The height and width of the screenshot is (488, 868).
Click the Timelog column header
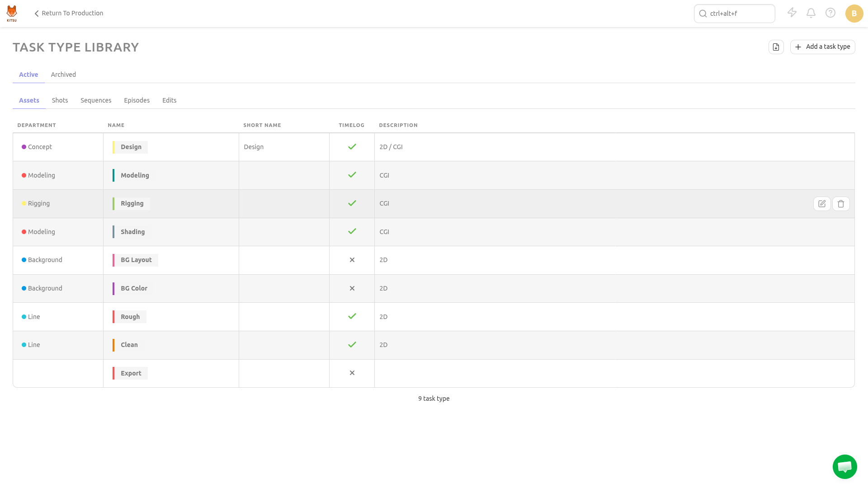click(351, 125)
